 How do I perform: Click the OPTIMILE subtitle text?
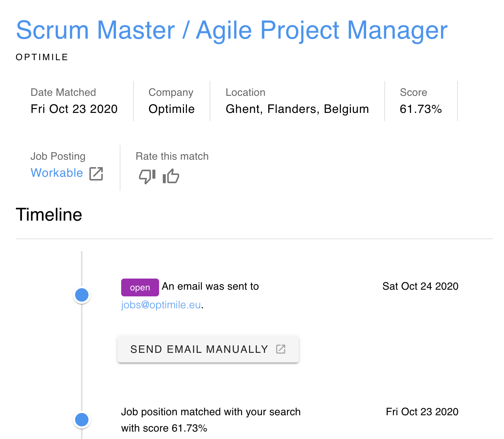pyautogui.click(x=42, y=57)
